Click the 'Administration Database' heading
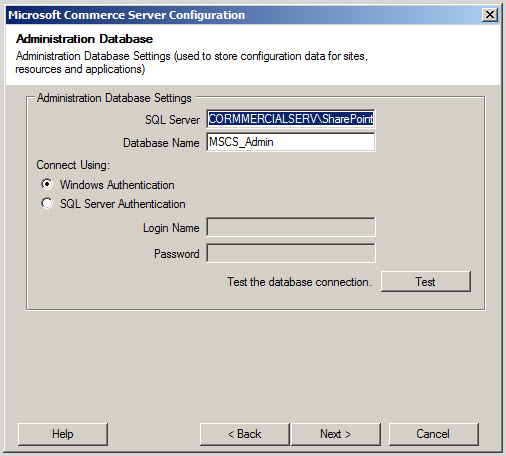 click(x=84, y=39)
